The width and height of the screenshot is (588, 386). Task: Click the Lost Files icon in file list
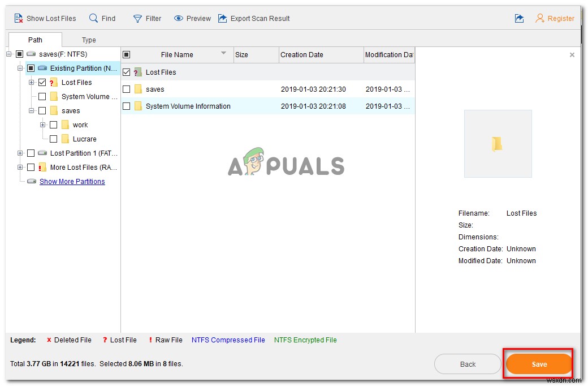137,72
